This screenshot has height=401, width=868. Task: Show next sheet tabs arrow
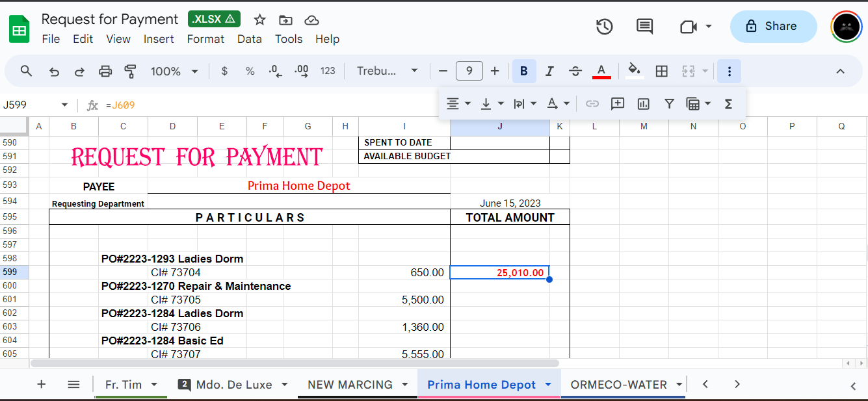(x=737, y=384)
